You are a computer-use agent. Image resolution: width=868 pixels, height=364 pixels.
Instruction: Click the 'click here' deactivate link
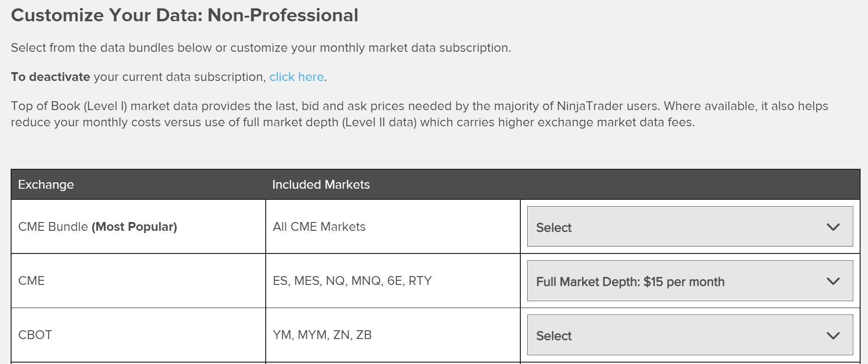pyautogui.click(x=296, y=77)
